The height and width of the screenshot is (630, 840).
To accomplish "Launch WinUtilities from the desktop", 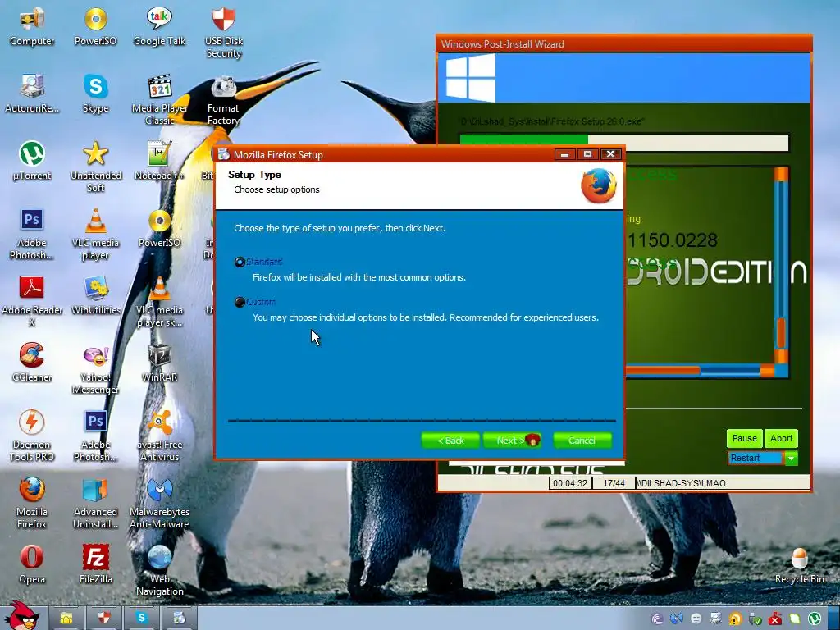I will click(95, 295).
